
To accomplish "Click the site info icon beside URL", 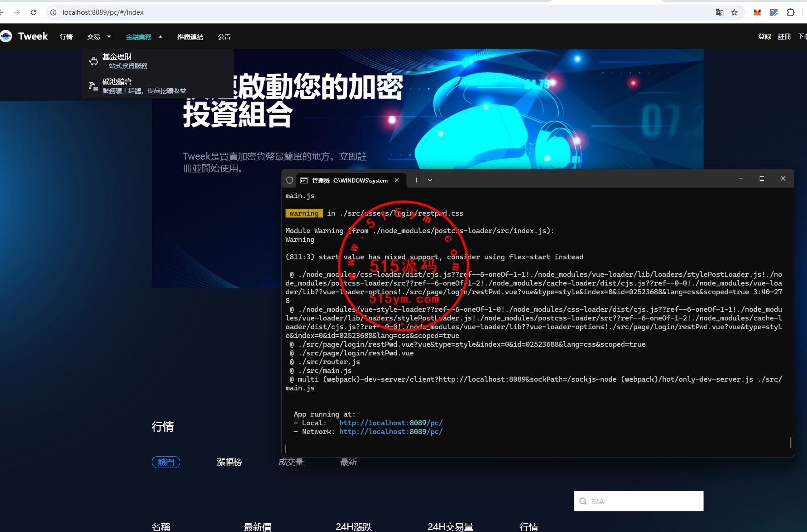I will 53,12.
